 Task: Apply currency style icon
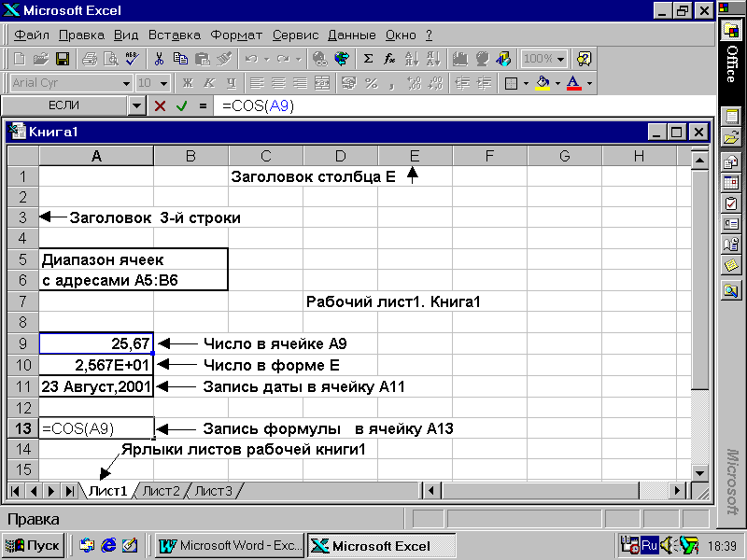pos(349,83)
